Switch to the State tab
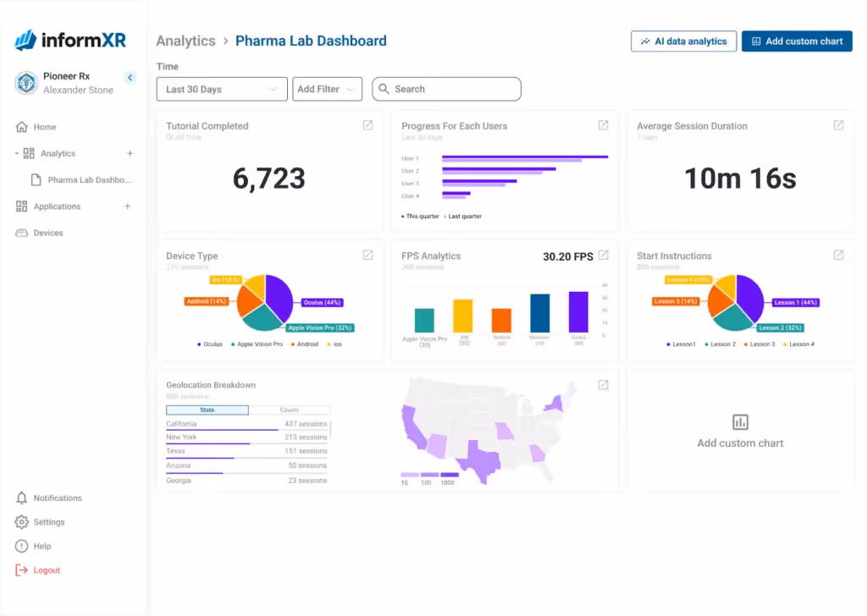The image size is (867, 616). [x=207, y=410]
